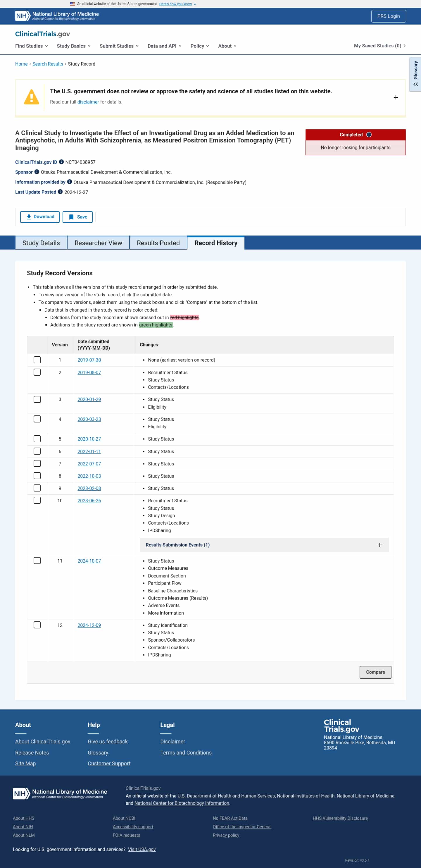Viewport: 421px width, 868px height.
Task: Open Customer Support link
Action: click(x=109, y=764)
